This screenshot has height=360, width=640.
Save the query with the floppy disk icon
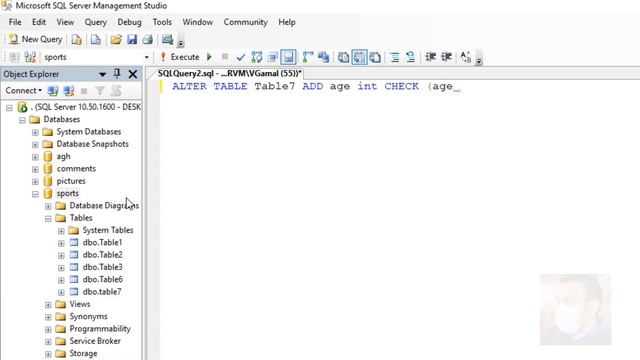pyautogui.click(x=132, y=40)
